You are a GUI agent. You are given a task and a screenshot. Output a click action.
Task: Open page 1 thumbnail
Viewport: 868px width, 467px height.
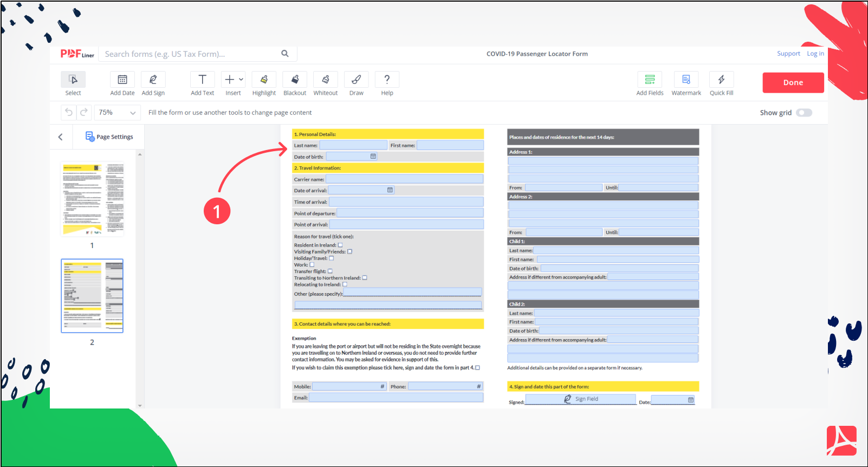(93, 200)
